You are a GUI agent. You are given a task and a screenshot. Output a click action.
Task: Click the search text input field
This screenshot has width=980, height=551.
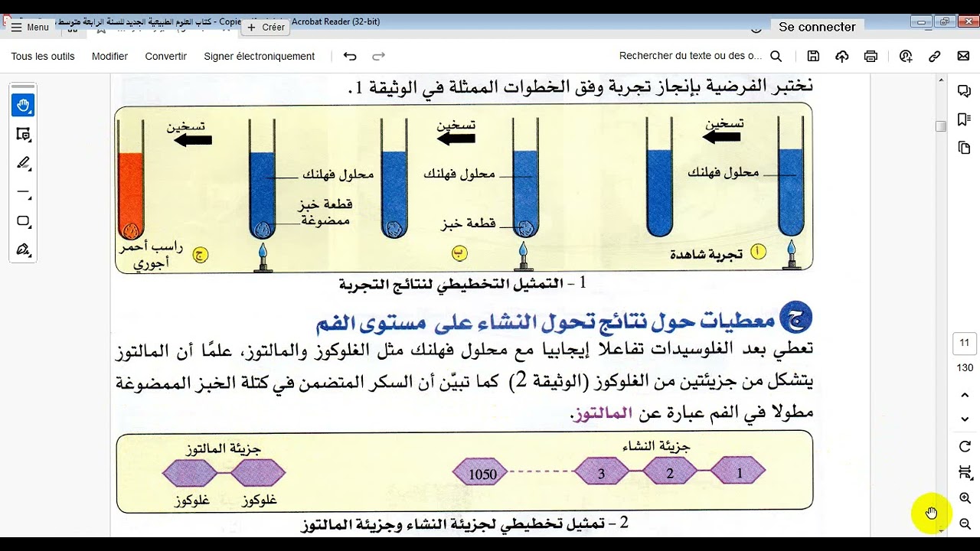click(691, 57)
